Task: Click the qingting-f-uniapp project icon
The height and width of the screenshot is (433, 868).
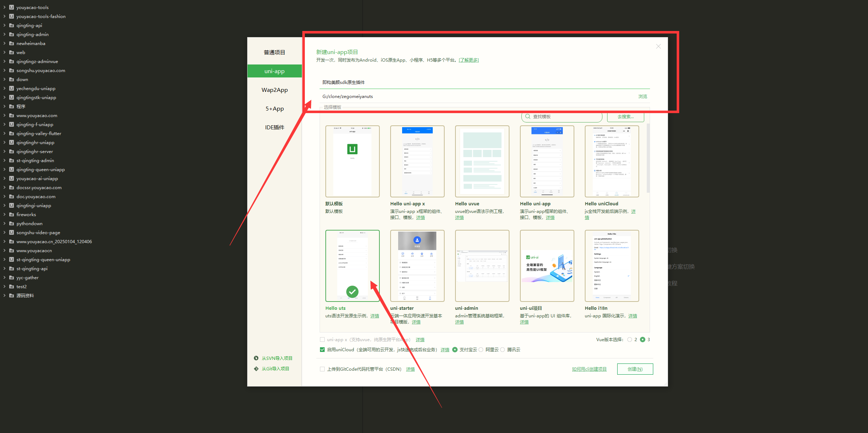Action: tap(12, 124)
